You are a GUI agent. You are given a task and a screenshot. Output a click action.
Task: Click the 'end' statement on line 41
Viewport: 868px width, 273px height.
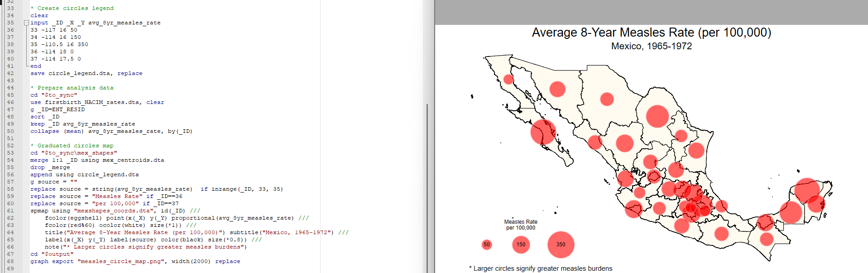tap(36, 66)
